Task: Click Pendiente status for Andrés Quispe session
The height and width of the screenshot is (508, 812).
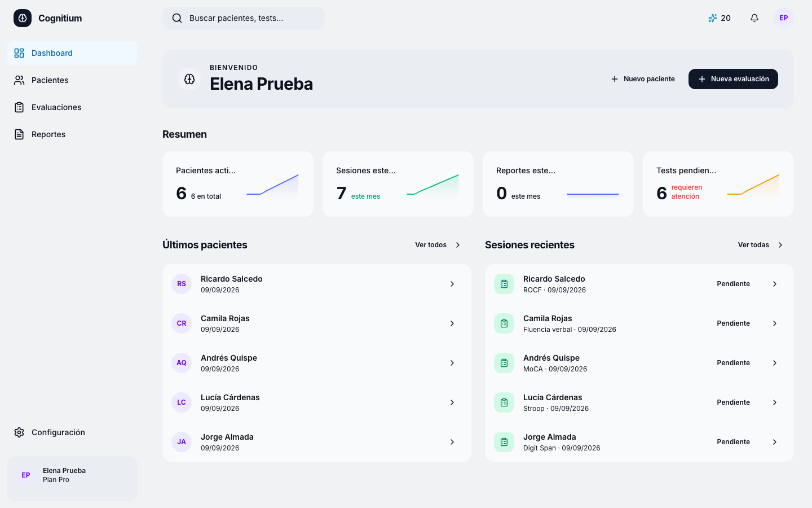Action: point(733,363)
